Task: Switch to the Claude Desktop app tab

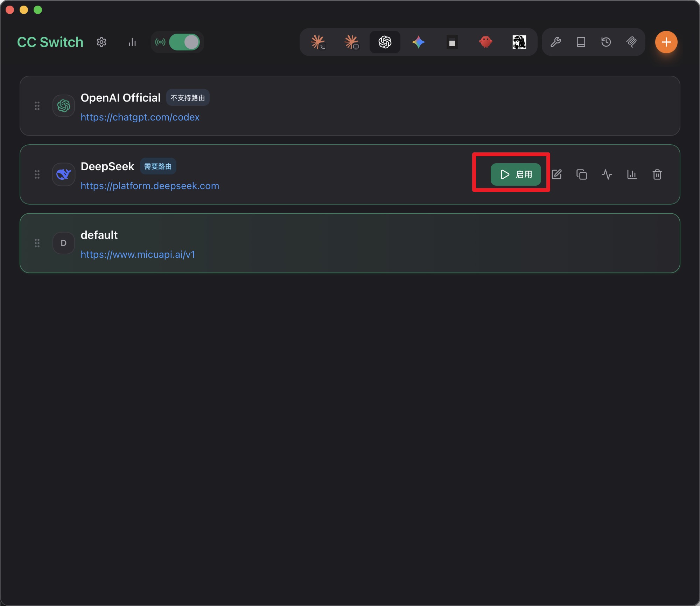Action: coord(351,42)
